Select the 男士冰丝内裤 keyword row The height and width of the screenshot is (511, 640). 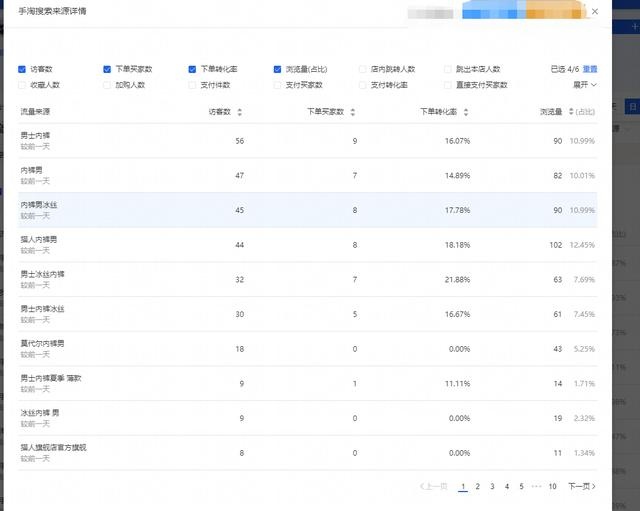(307, 280)
